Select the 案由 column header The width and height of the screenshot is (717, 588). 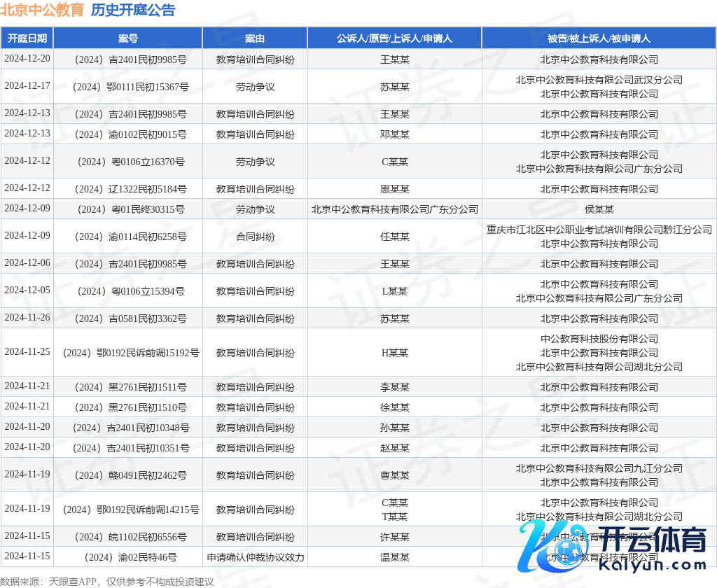click(x=255, y=38)
